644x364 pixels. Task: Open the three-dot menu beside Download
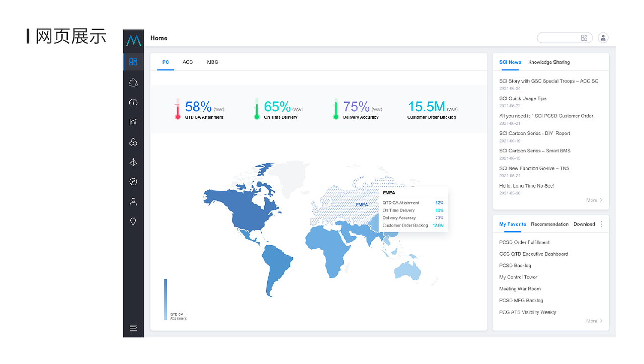click(x=602, y=224)
